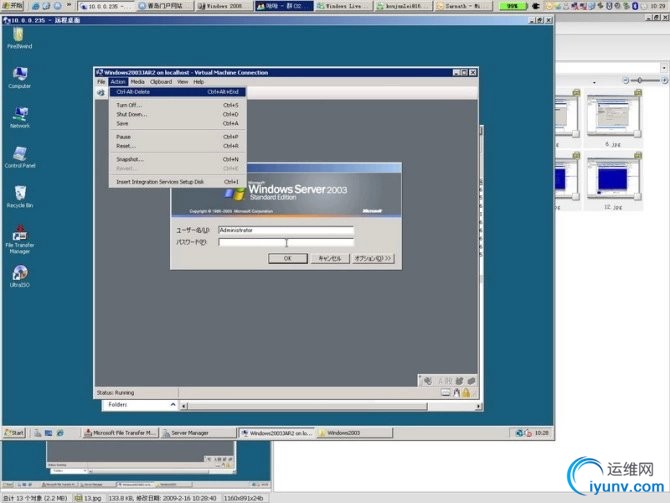The height and width of the screenshot is (503, 670).
Task: Select the 12.jpg thumbnail
Action: [614, 182]
